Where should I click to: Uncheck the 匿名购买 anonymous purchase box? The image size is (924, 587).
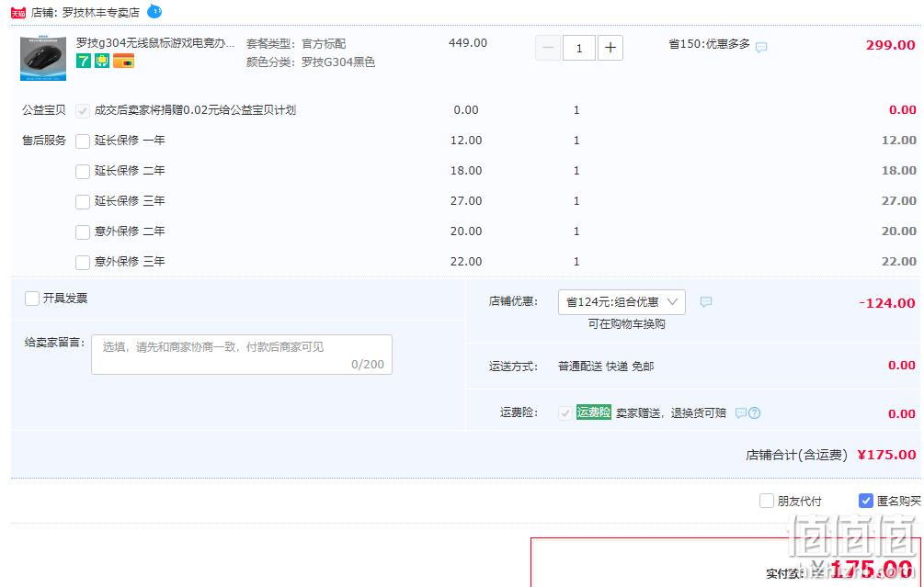[865, 501]
